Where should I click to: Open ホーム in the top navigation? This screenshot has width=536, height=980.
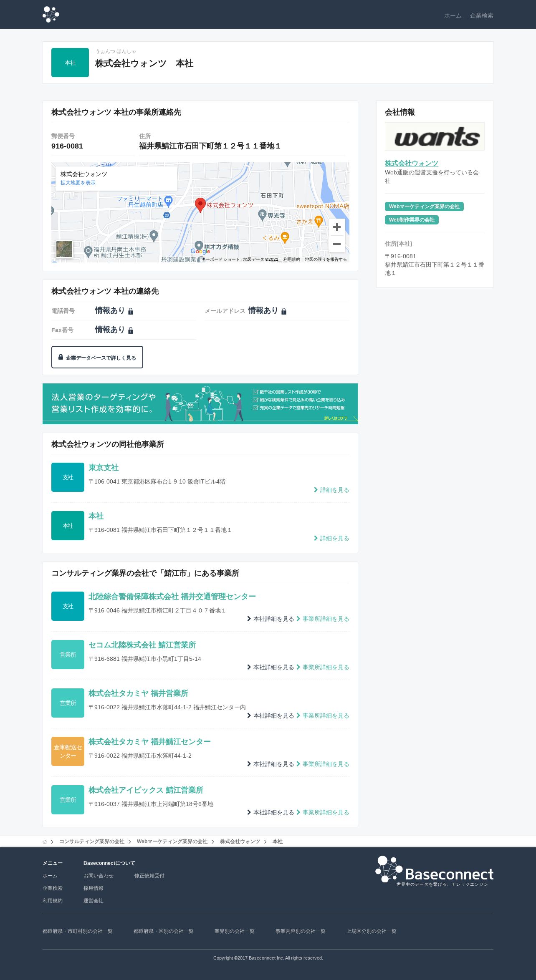pos(453,15)
